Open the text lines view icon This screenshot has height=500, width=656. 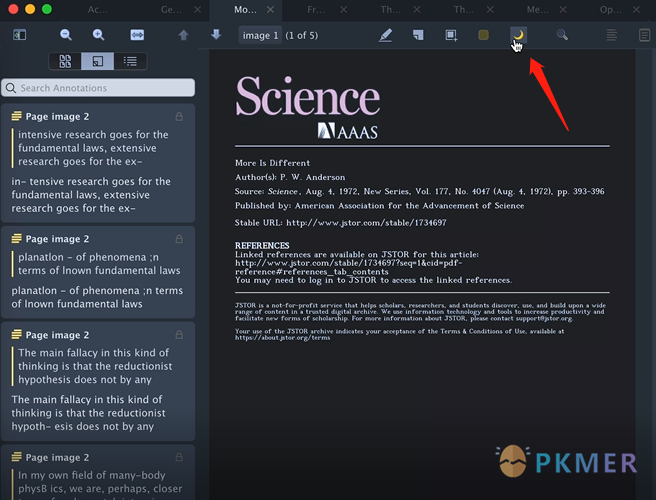pyautogui.click(x=612, y=35)
